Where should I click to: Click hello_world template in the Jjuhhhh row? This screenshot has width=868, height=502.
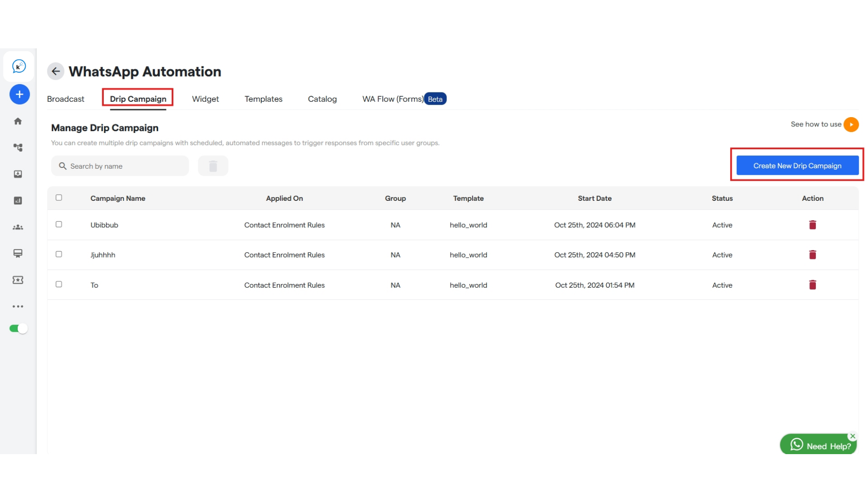coord(468,255)
